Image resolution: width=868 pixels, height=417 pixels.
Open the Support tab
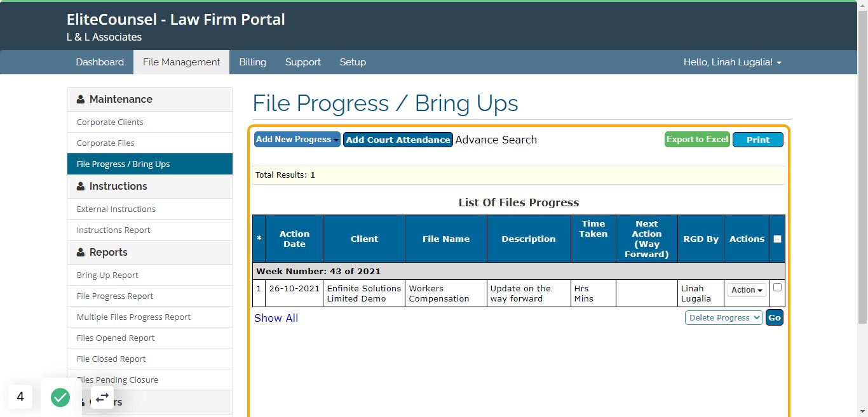303,62
